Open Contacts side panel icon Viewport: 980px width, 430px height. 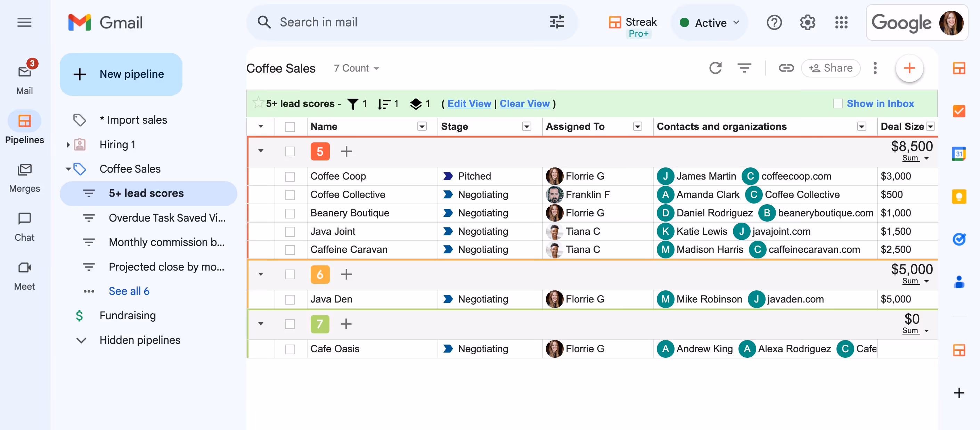pos(959,282)
